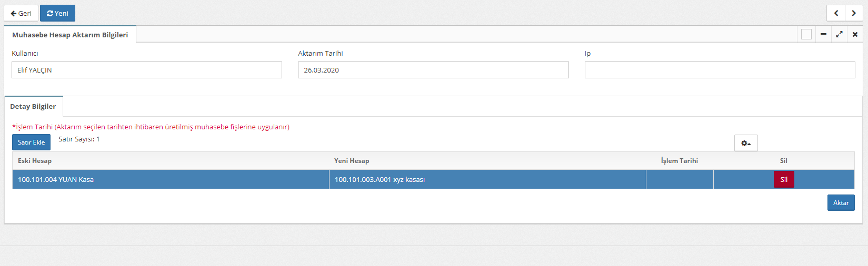Focus the Kullanıcı field with Elif YALÇIN
The width and height of the screenshot is (868, 266).
(x=146, y=70)
